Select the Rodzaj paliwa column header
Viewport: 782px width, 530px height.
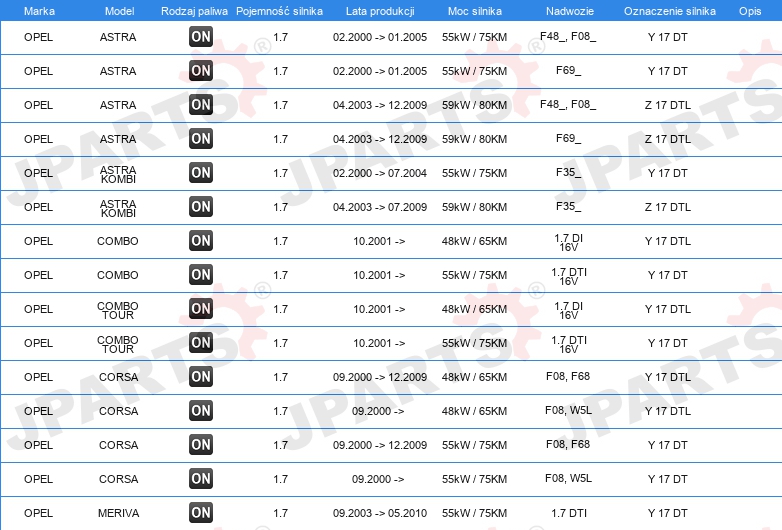point(195,11)
